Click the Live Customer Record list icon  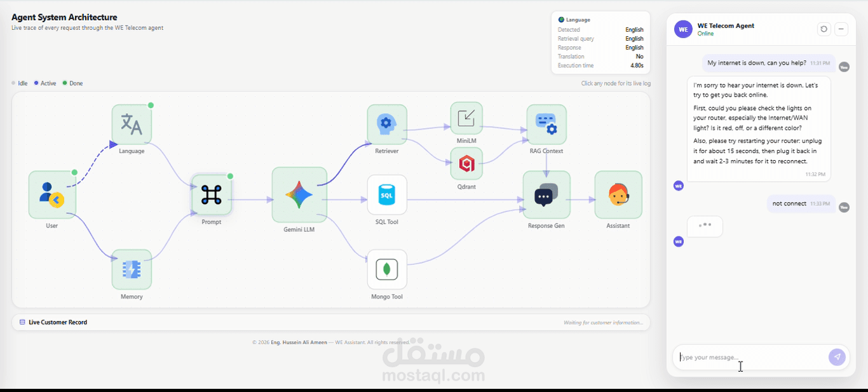coord(22,322)
